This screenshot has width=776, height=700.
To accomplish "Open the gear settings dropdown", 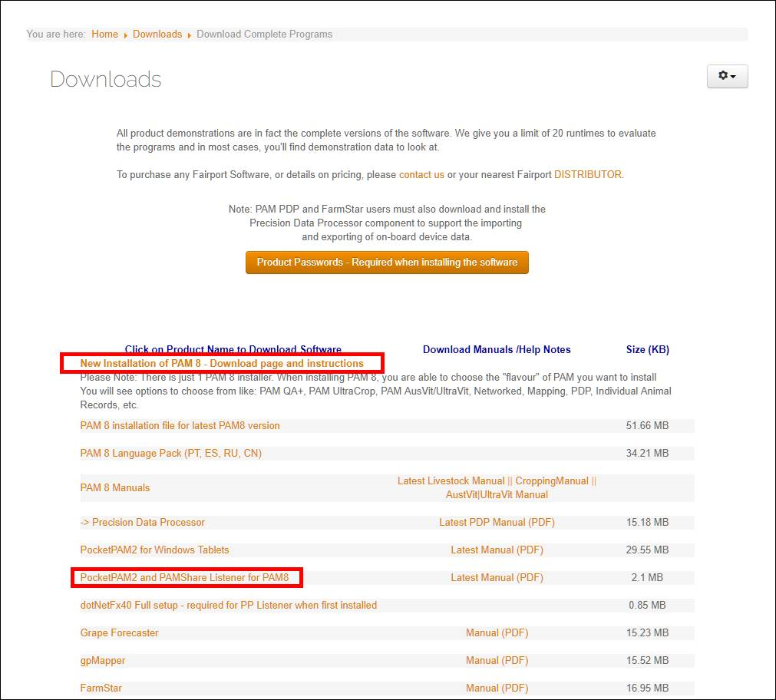I will [727, 76].
